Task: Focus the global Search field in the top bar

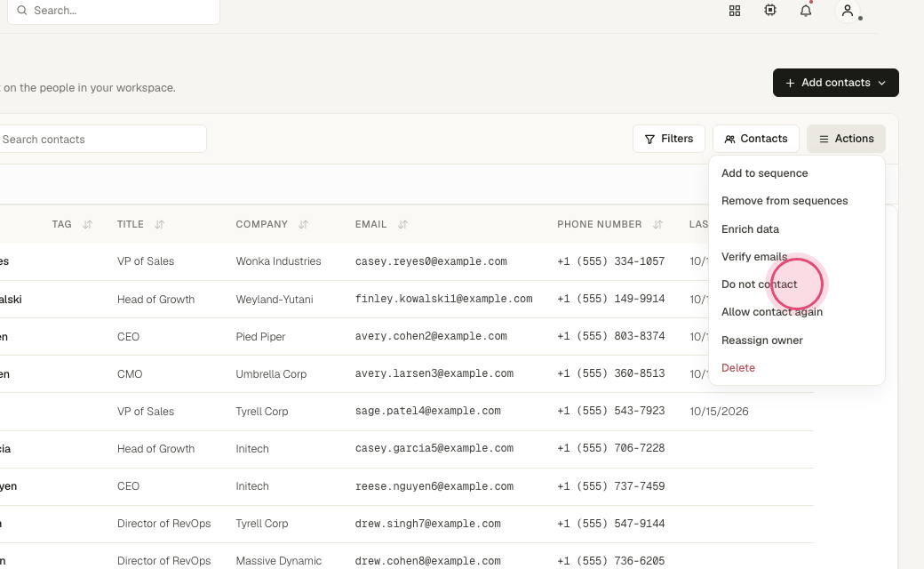Action: coord(113,11)
